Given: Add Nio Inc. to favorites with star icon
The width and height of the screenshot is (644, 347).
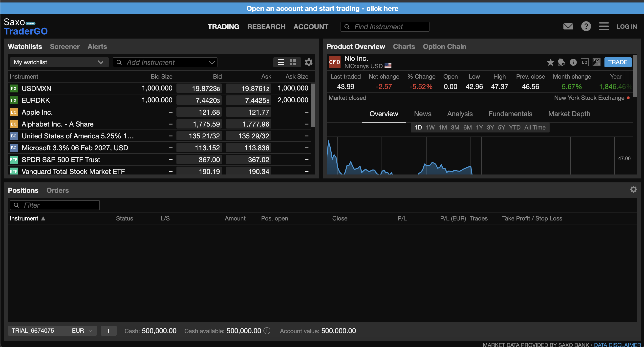Looking at the screenshot, I should click(x=550, y=62).
